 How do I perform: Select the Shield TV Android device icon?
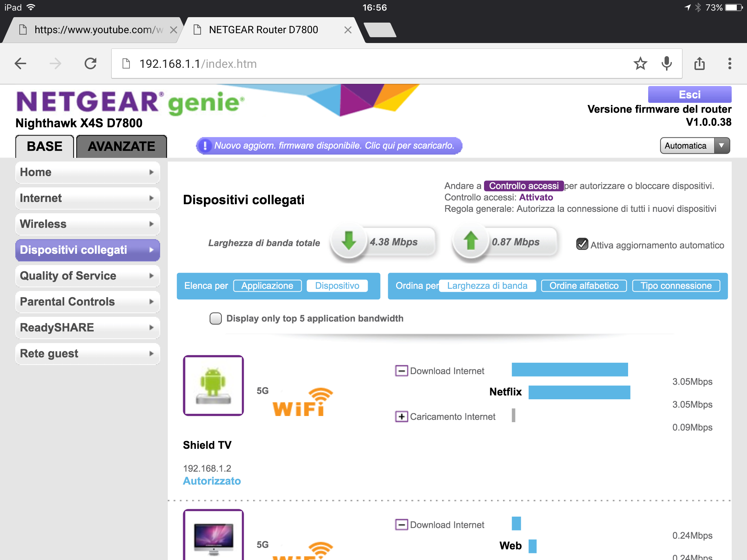(213, 385)
